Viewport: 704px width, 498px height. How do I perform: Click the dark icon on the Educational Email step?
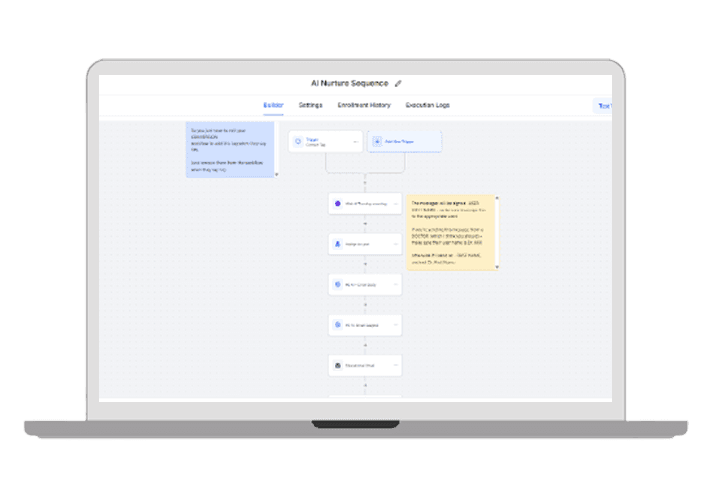pyautogui.click(x=338, y=366)
